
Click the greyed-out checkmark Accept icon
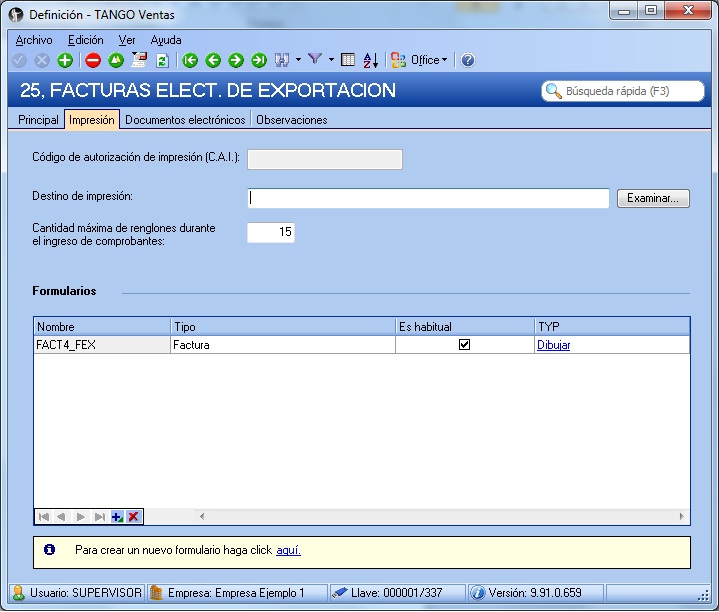19,60
